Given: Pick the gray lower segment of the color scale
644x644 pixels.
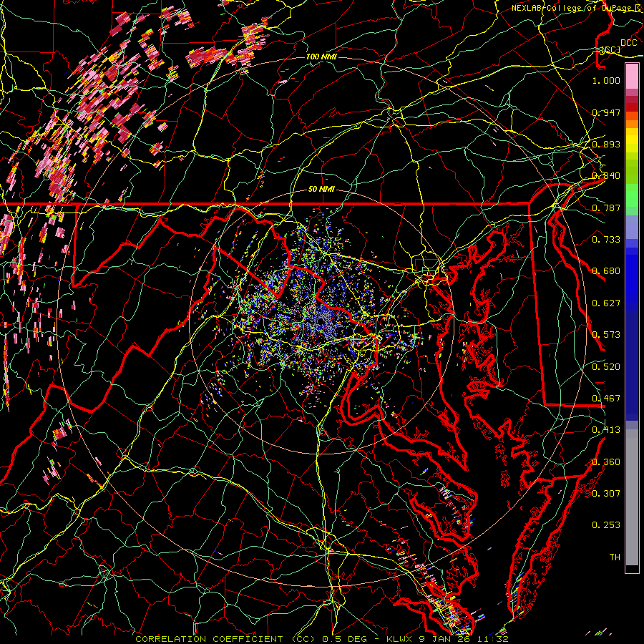Looking at the screenshot, I should point(632,497).
